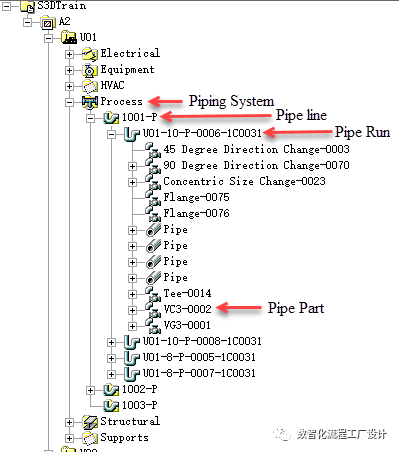Click the HVAC system folder icon
The image size is (399, 452).
[x=90, y=86]
